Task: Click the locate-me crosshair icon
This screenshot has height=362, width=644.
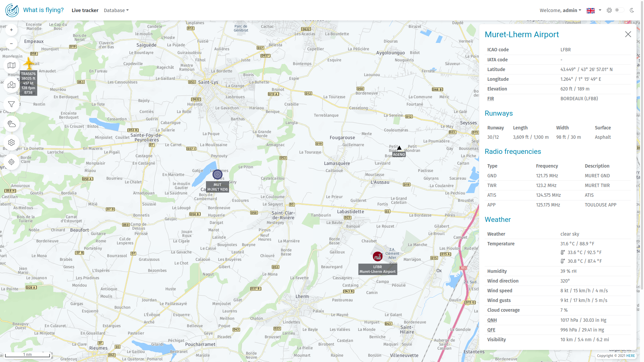Action: click(x=11, y=162)
